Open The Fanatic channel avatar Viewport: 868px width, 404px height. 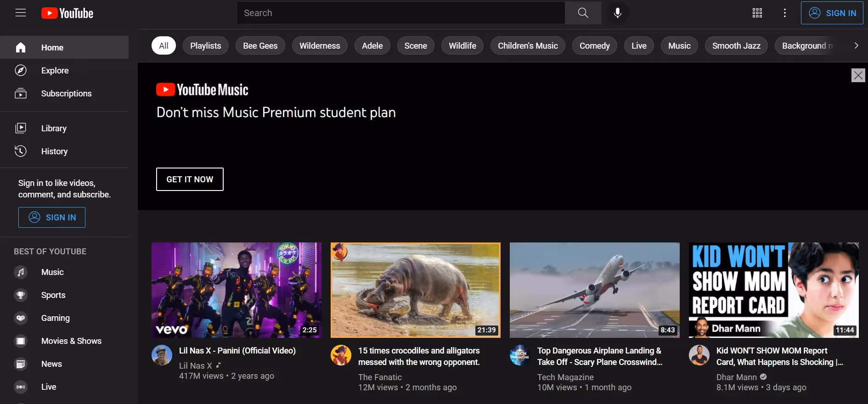tap(341, 355)
